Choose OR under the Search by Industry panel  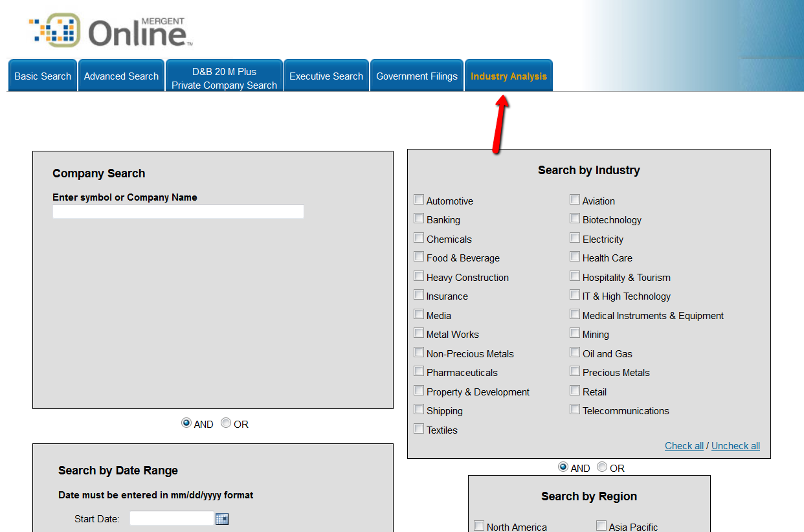[601, 466]
